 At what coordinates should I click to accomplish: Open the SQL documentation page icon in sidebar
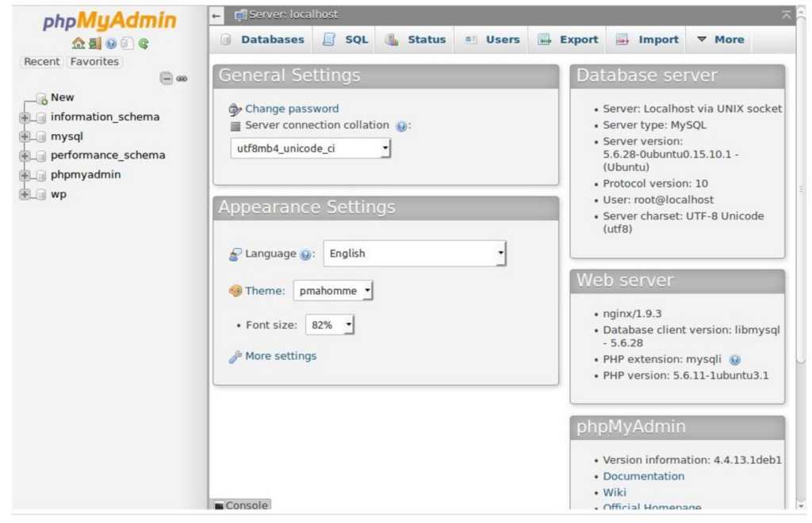click(127, 44)
